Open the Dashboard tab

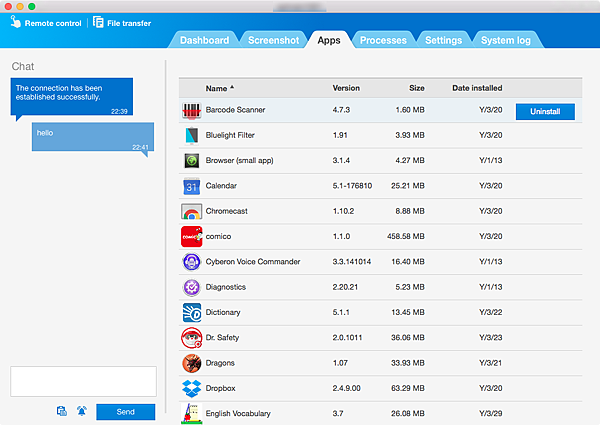click(204, 40)
